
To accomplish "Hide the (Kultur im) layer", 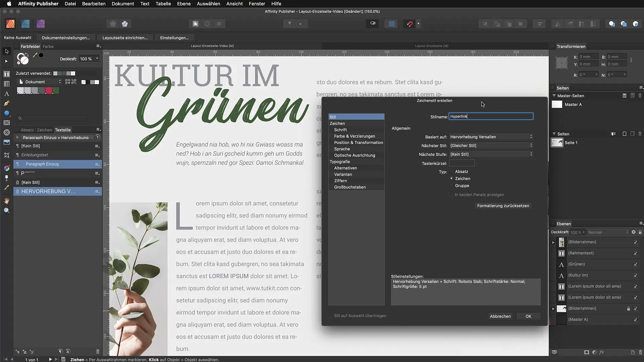I will (635, 276).
